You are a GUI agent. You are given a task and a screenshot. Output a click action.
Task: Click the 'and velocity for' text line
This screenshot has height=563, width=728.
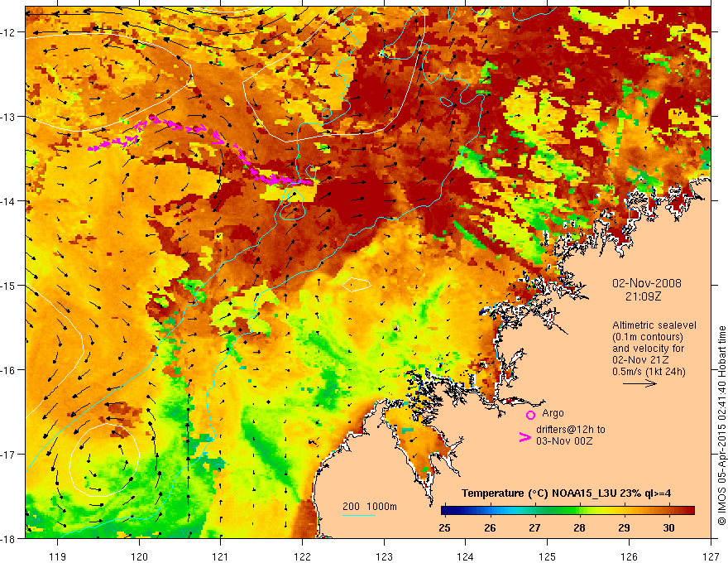(x=648, y=349)
